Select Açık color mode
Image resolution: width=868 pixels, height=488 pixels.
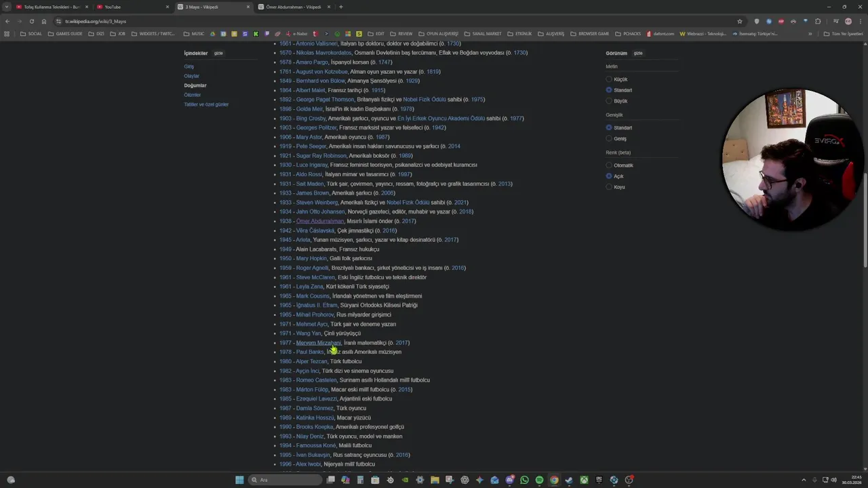pos(609,176)
